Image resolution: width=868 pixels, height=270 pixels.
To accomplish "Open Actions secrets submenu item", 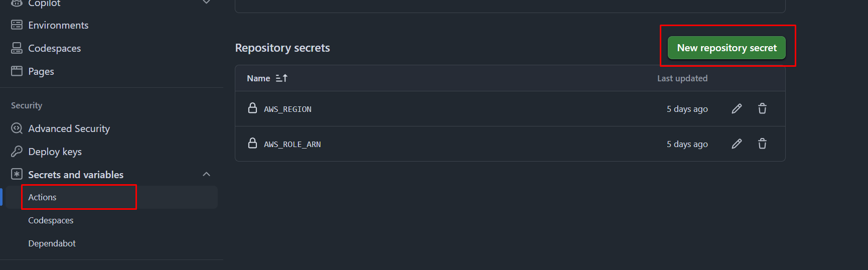I will click(43, 197).
